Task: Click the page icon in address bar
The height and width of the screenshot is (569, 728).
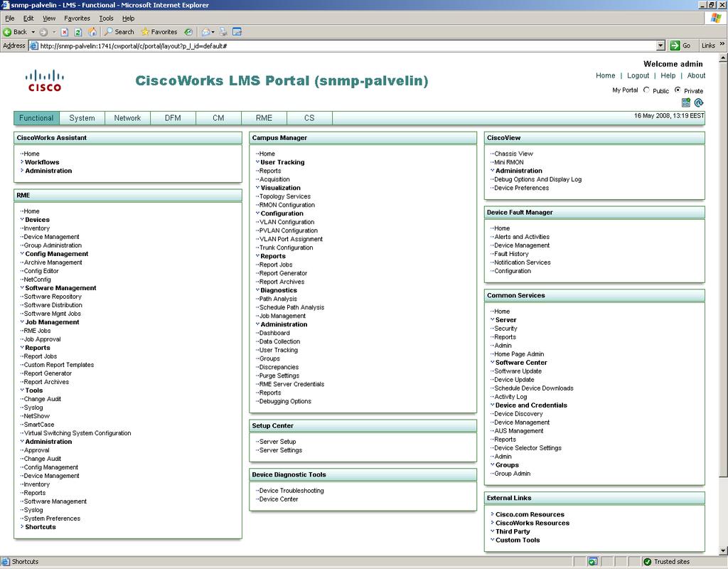Action: [33, 46]
